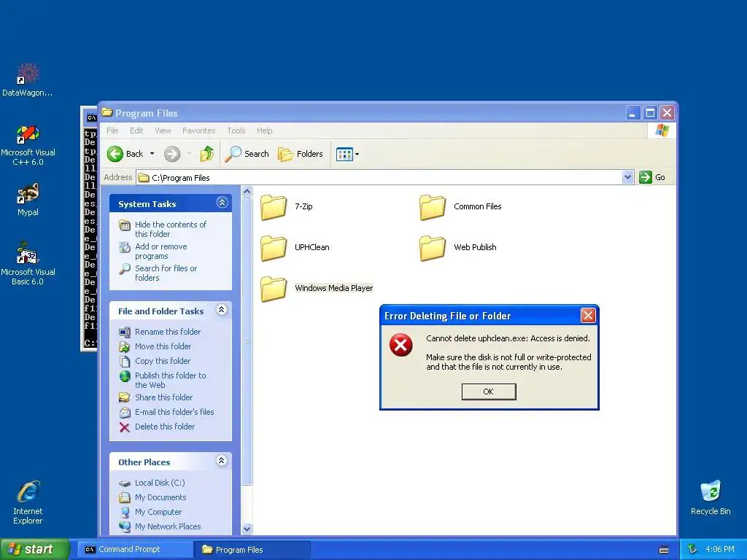Select Microsoft Visual Basic 6.0 desktop icon
The height and width of the screenshot is (560, 747).
tap(28, 264)
